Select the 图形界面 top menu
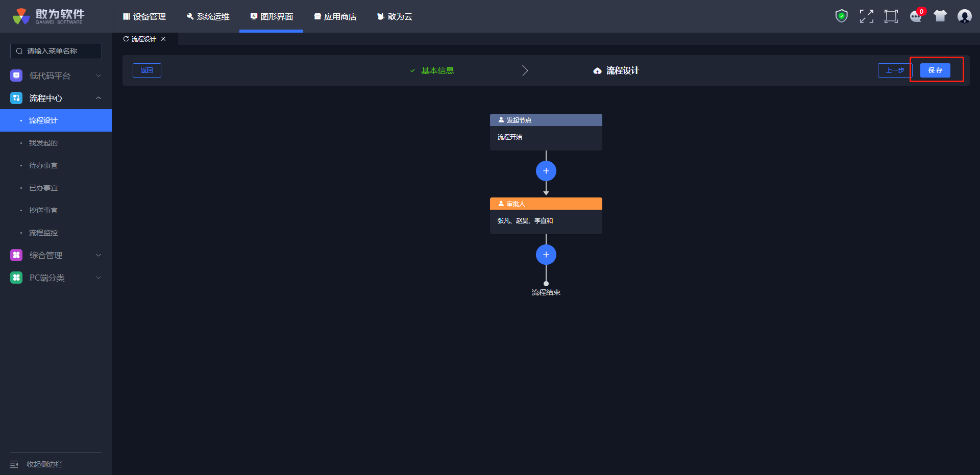Image resolution: width=980 pixels, height=475 pixels. pos(272,16)
